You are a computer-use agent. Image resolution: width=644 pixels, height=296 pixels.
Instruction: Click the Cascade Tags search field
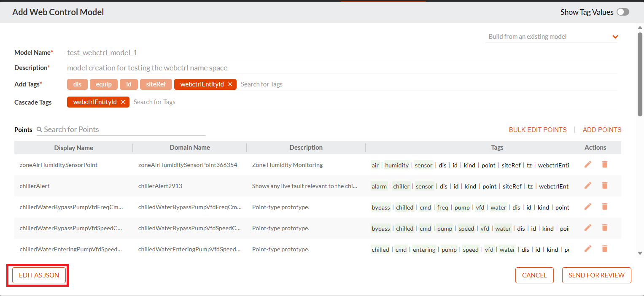pyautogui.click(x=375, y=102)
